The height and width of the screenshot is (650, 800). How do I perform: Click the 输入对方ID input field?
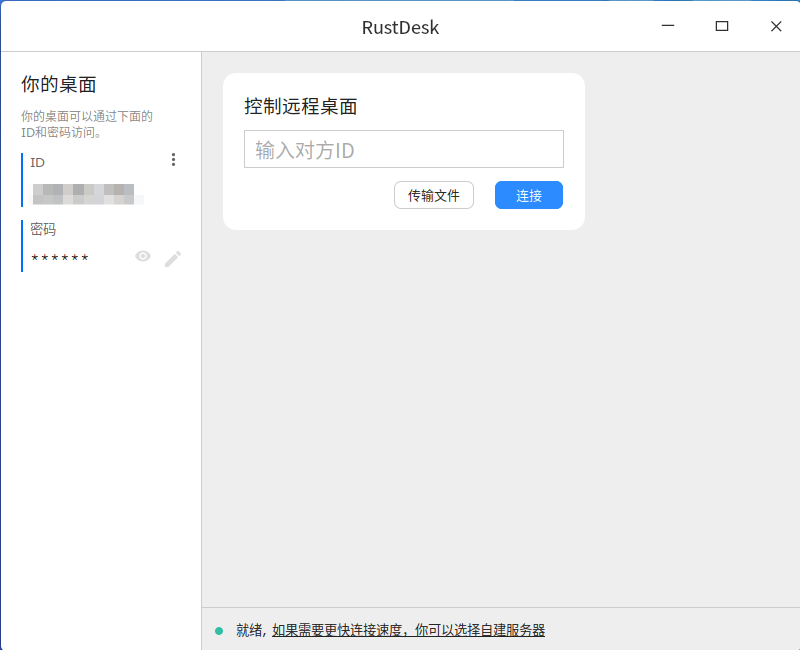(x=403, y=150)
